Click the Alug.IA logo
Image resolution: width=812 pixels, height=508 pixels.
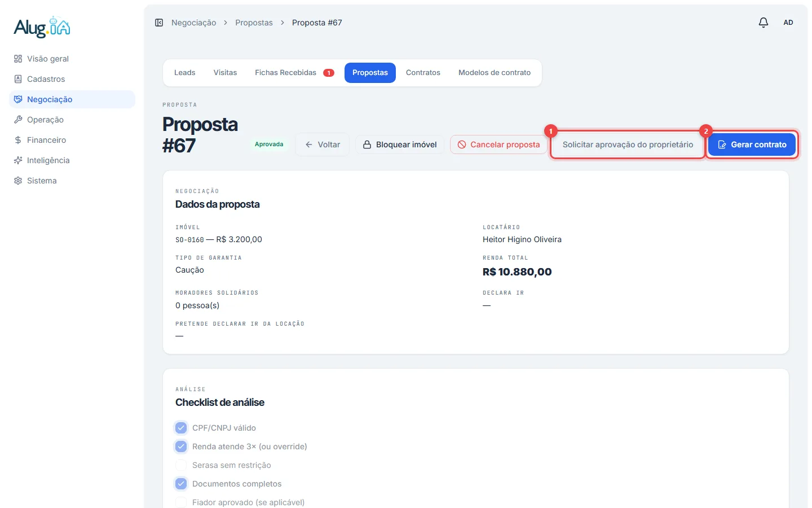pyautogui.click(x=42, y=27)
